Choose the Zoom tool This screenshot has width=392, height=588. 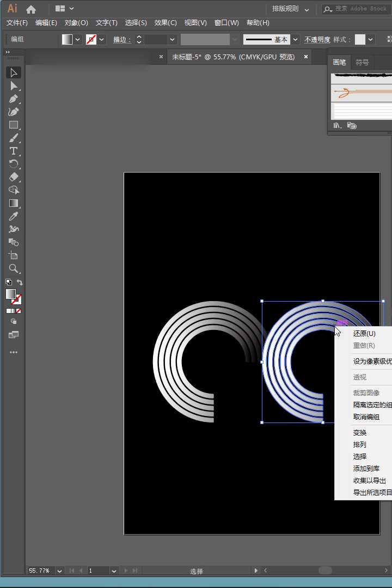14,268
